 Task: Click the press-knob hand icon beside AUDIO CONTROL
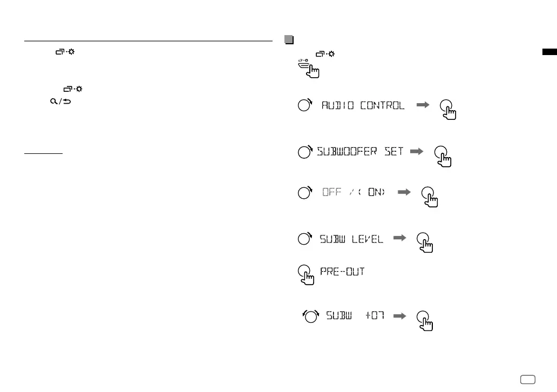(x=448, y=110)
